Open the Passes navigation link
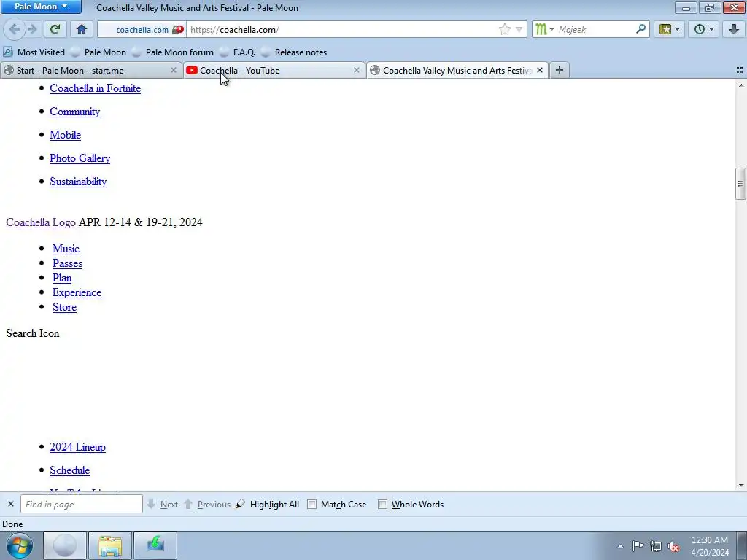 tap(67, 263)
